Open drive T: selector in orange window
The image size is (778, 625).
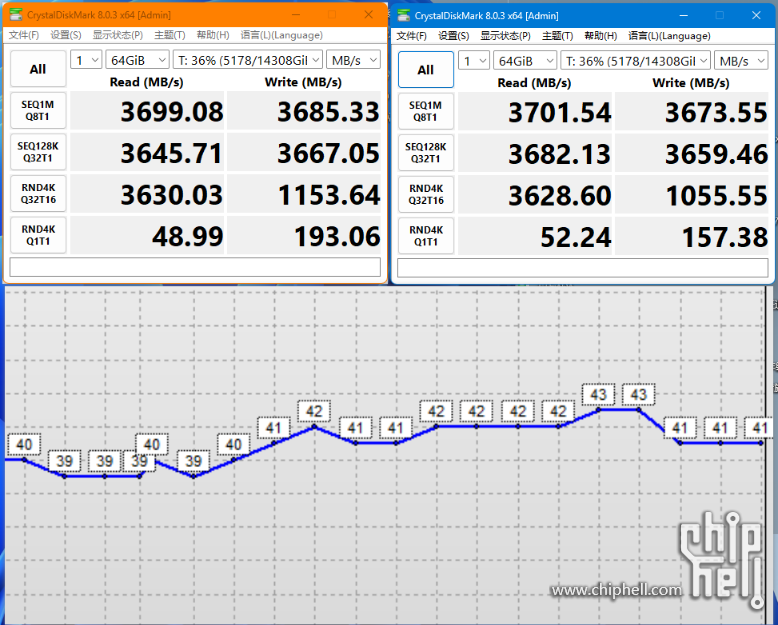point(248,60)
